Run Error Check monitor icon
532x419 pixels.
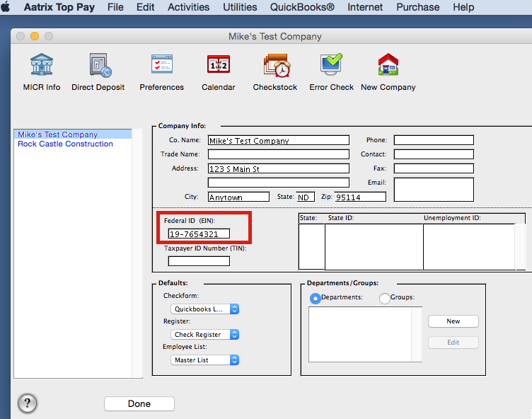point(332,64)
